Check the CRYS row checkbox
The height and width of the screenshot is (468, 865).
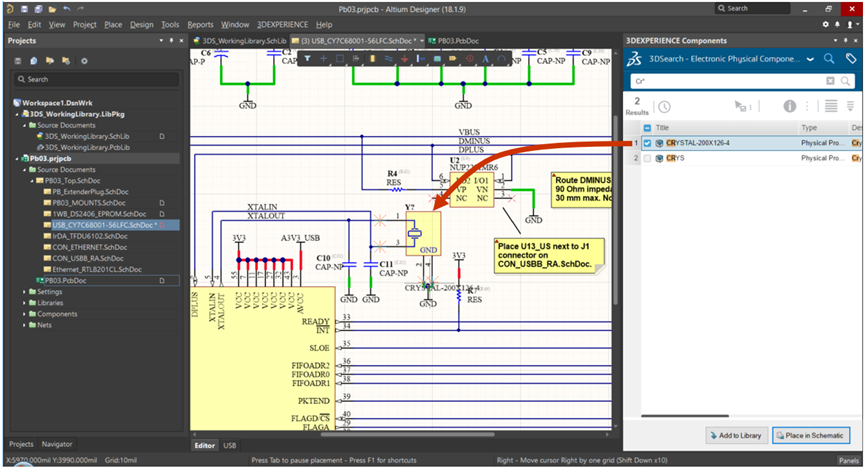point(647,158)
